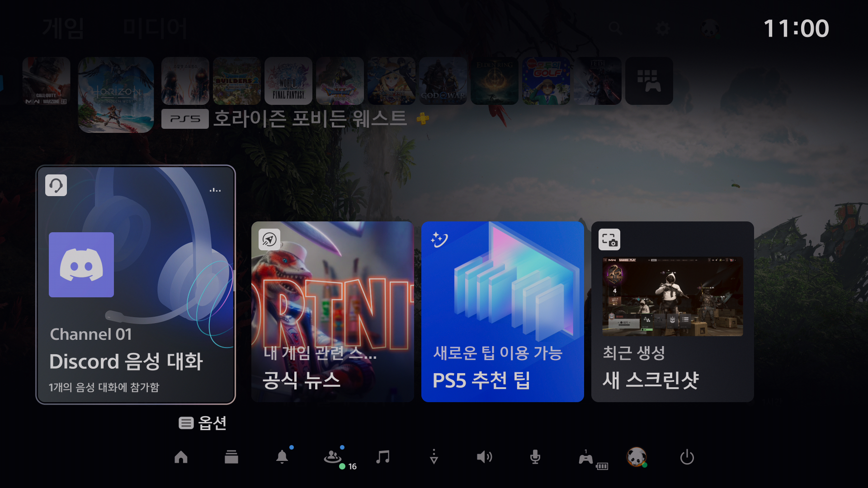Open the Power icon
This screenshot has height=488, width=868.
[x=687, y=457]
